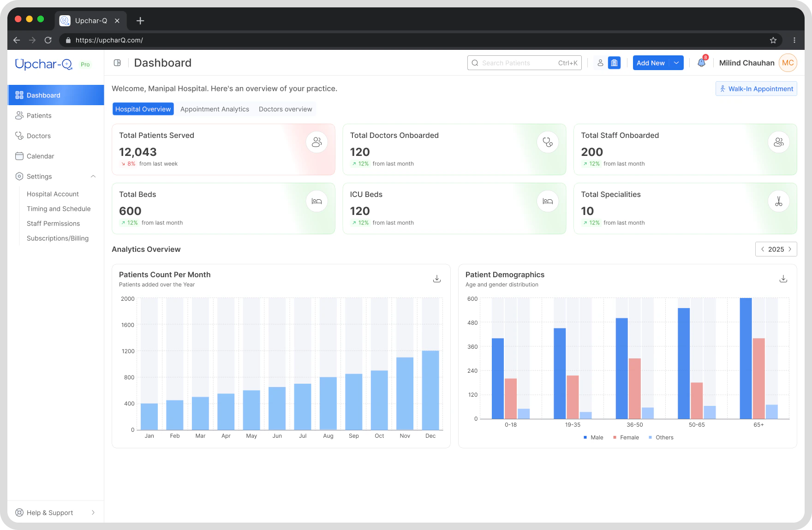This screenshot has height=530, width=812.
Task: Click the Upchar-Q logo
Action: [x=44, y=64]
